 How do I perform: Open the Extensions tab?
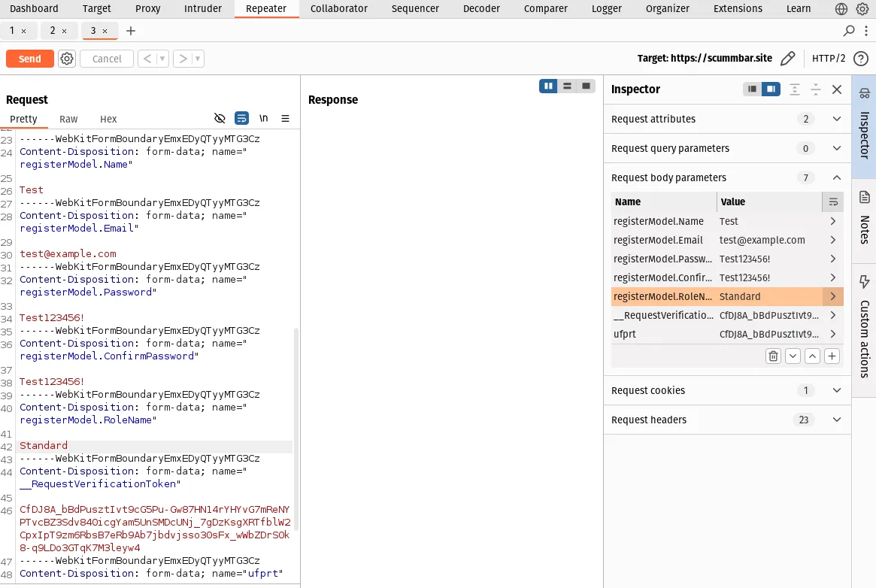pos(738,9)
